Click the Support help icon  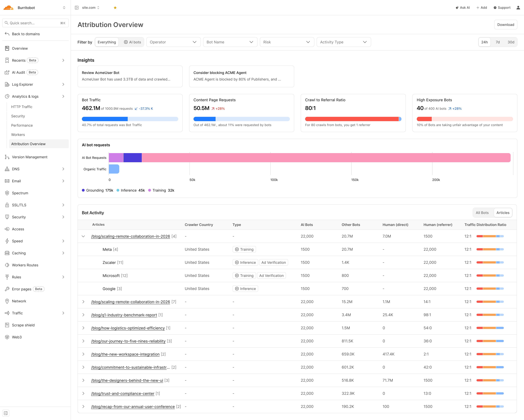[x=495, y=8]
